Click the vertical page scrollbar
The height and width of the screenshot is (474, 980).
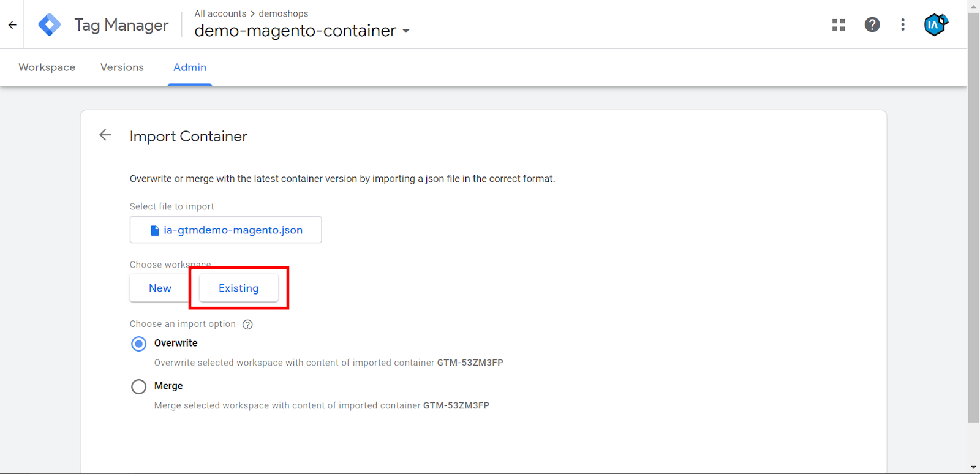tap(973, 214)
